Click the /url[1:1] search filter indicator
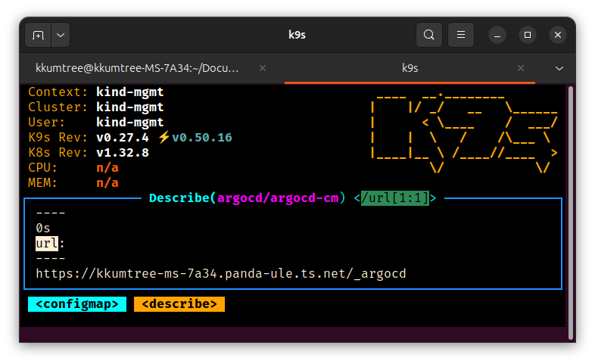The image size is (595, 364). coord(395,198)
